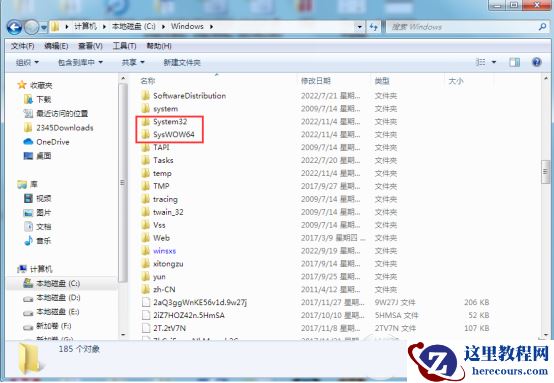Open the 文档 library

coord(38,226)
